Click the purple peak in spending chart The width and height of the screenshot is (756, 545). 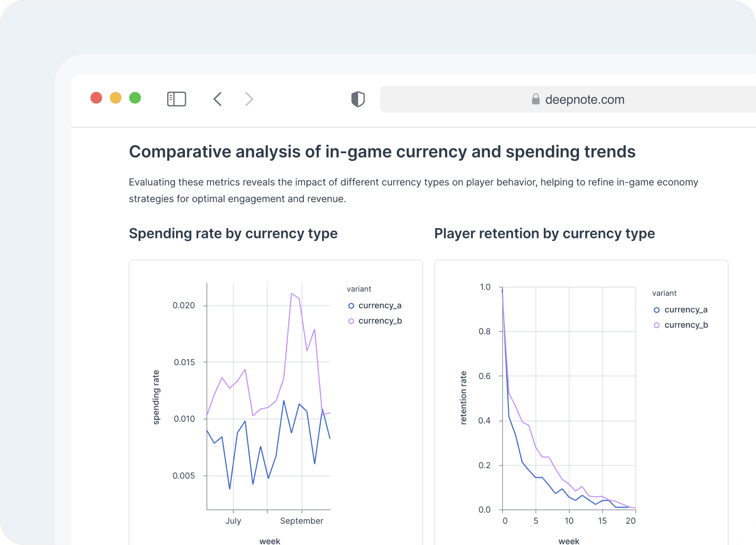pyautogui.click(x=292, y=293)
